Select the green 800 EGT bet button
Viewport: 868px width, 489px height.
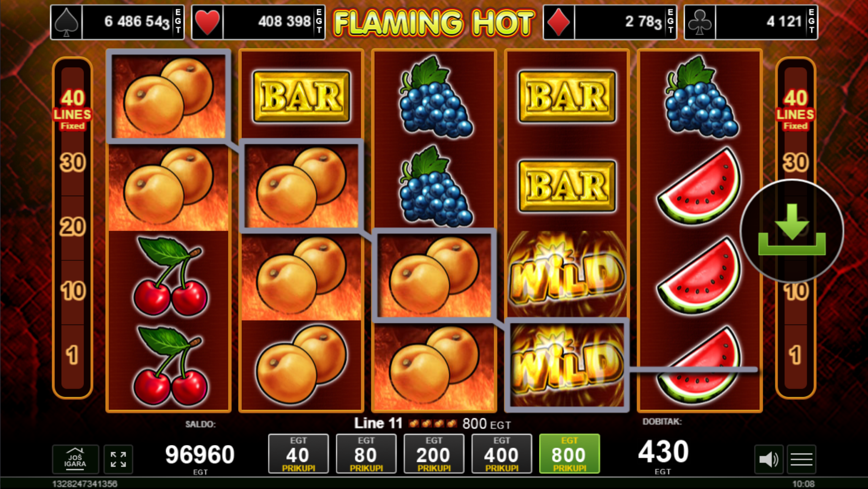(569, 454)
